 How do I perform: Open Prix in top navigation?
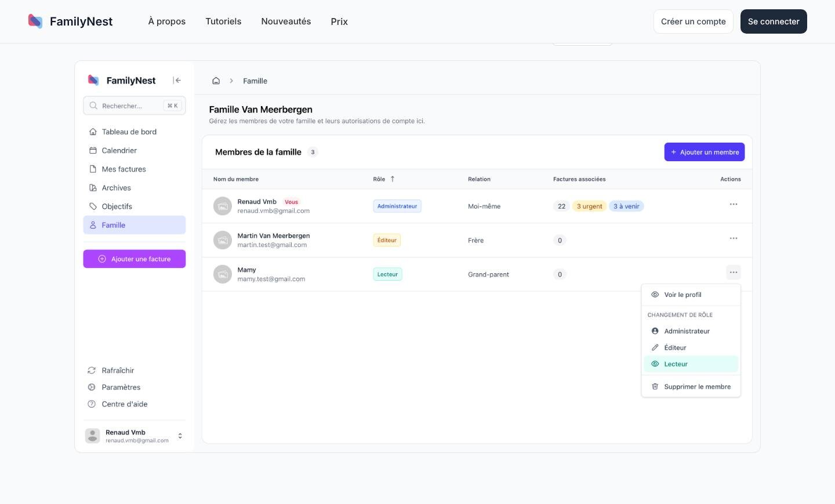click(339, 21)
